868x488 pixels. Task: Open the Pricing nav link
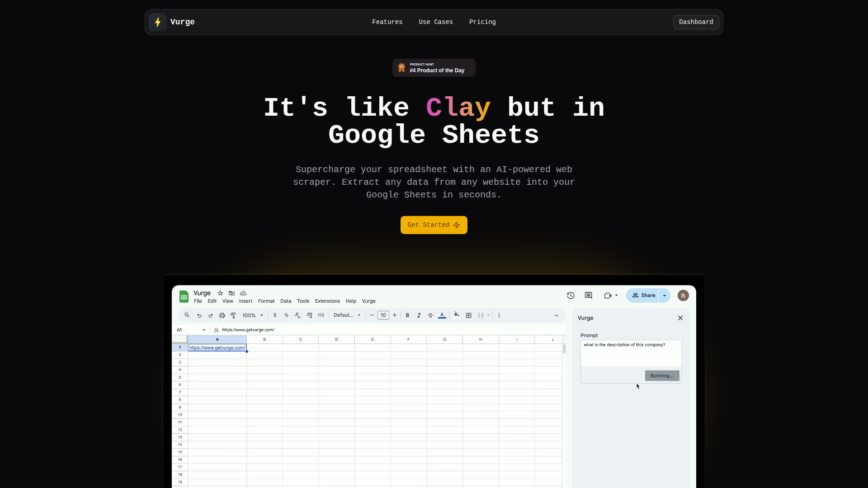pyautogui.click(x=482, y=22)
